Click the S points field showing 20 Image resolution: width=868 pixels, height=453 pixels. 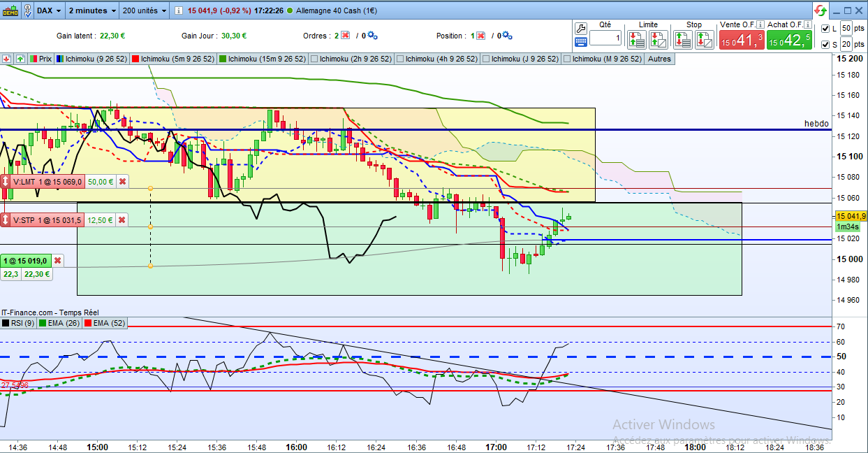click(x=846, y=45)
